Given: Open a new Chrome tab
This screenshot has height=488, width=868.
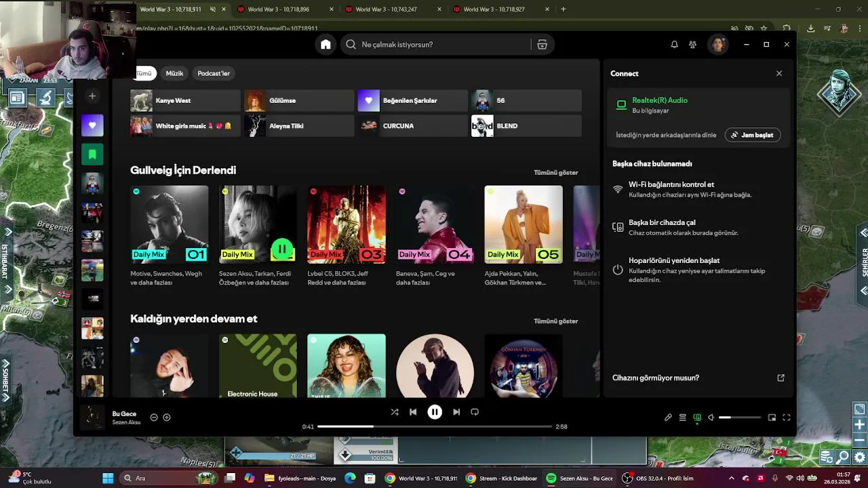Looking at the screenshot, I should [x=564, y=9].
